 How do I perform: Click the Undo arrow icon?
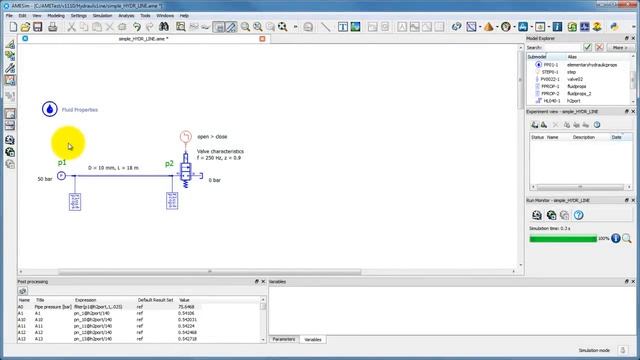point(137,27)
